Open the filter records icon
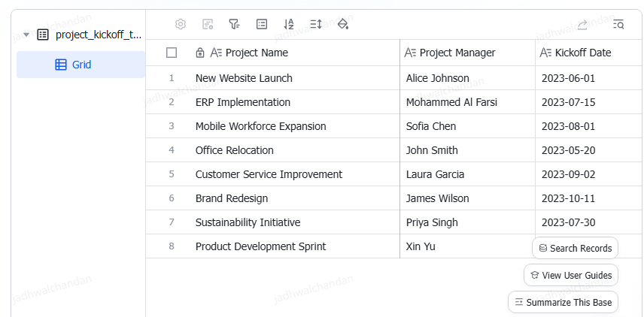This screenshot has width=644, height=317. [234, 24]
